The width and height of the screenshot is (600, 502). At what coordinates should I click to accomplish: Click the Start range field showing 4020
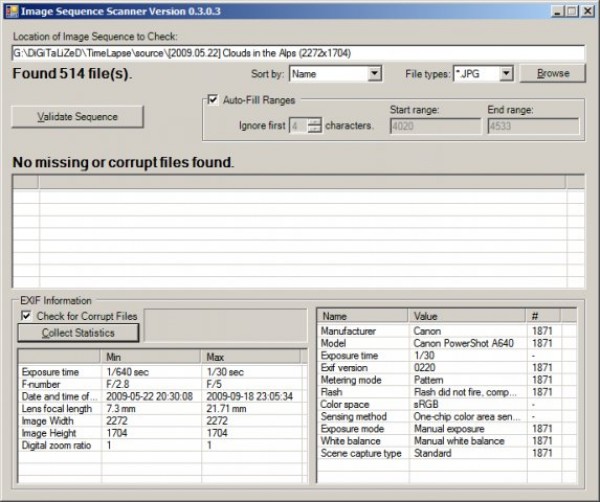(435, 126)
